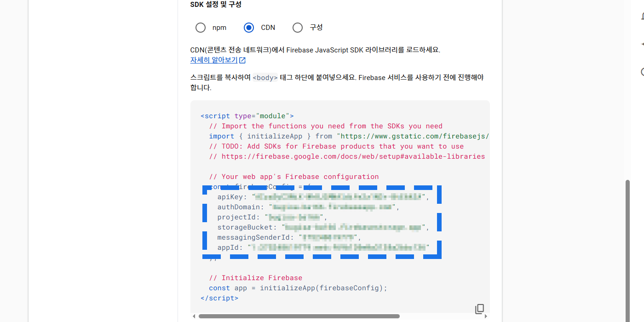Viewport: 644px width, 322px height.
Task: Click the appId value in the config
Action: pyautogui.click(x=338, y=247)
